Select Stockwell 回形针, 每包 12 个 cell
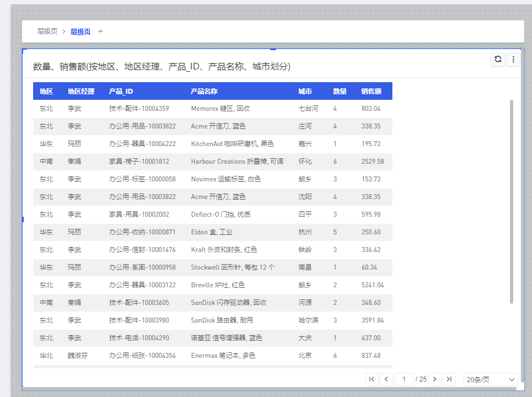This screenshot has height=397, width=532. (233, 267)
